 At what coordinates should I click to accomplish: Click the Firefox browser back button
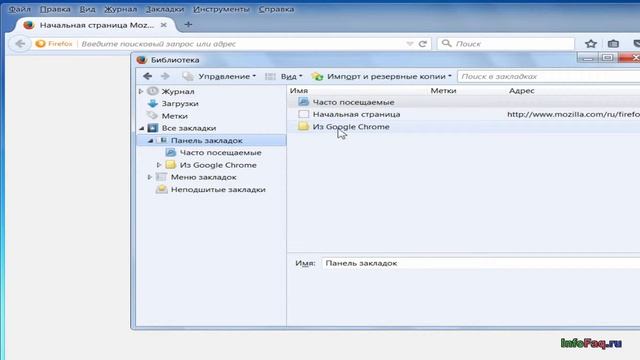(x=20, y=43)
